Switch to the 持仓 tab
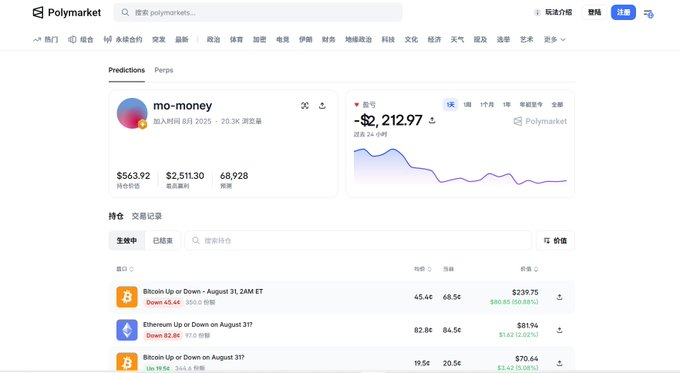 (116, 216)
